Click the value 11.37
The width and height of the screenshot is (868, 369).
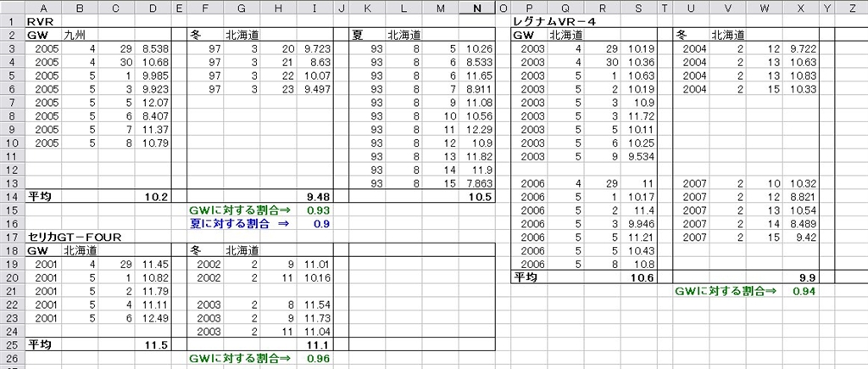(x=157, y=129)
